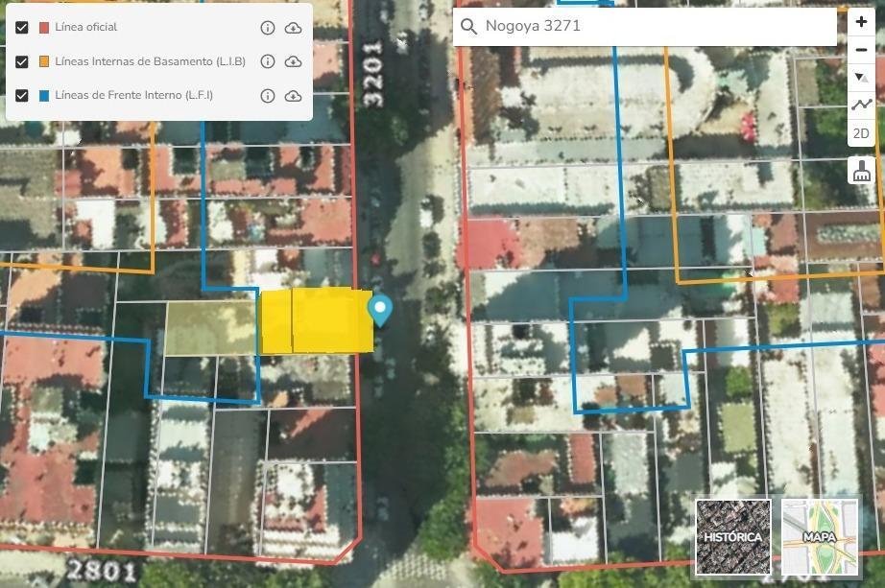Download the Línea oficial layer
Viewport: 885px width, 588px height.
pos(293,28)
